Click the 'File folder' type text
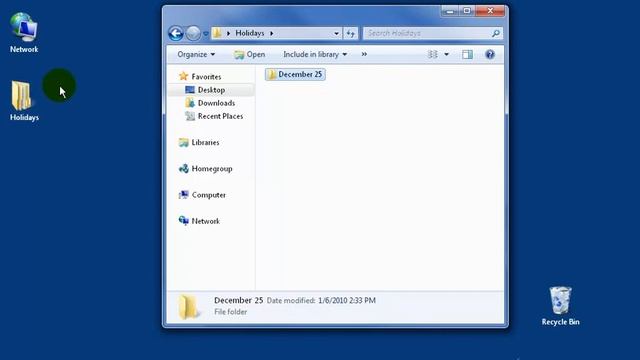640x360 pixels. pyautogui.click(x=231, y=312)
